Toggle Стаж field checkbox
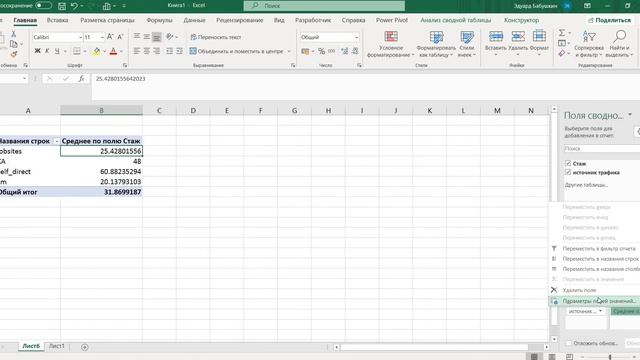 coord(568,163)
